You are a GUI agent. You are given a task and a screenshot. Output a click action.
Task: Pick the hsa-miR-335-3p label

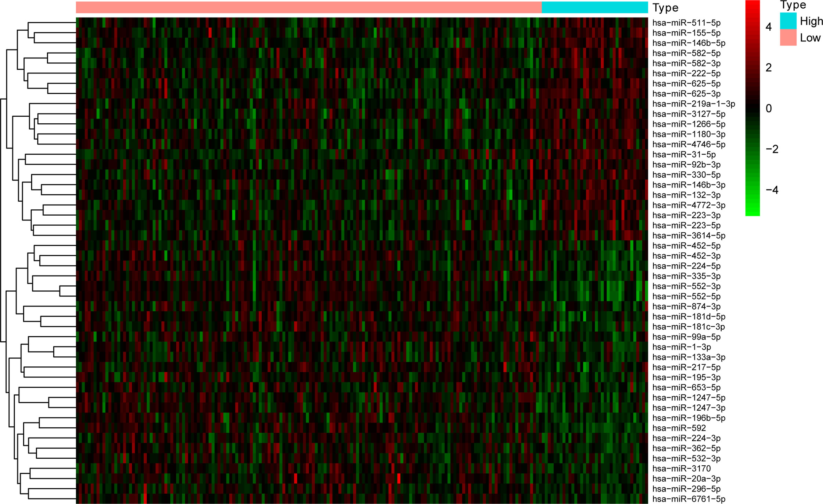tap(686, 276)
